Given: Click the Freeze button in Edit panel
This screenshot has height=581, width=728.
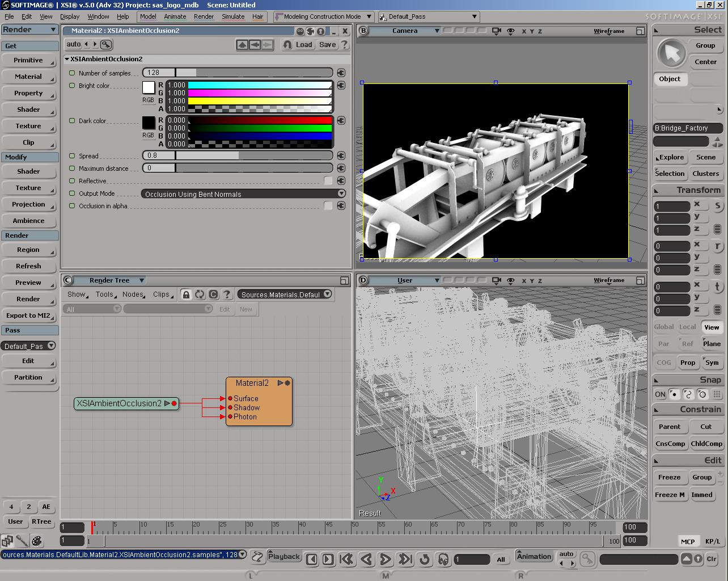Looking at the screenshot, I should (670, 477).
